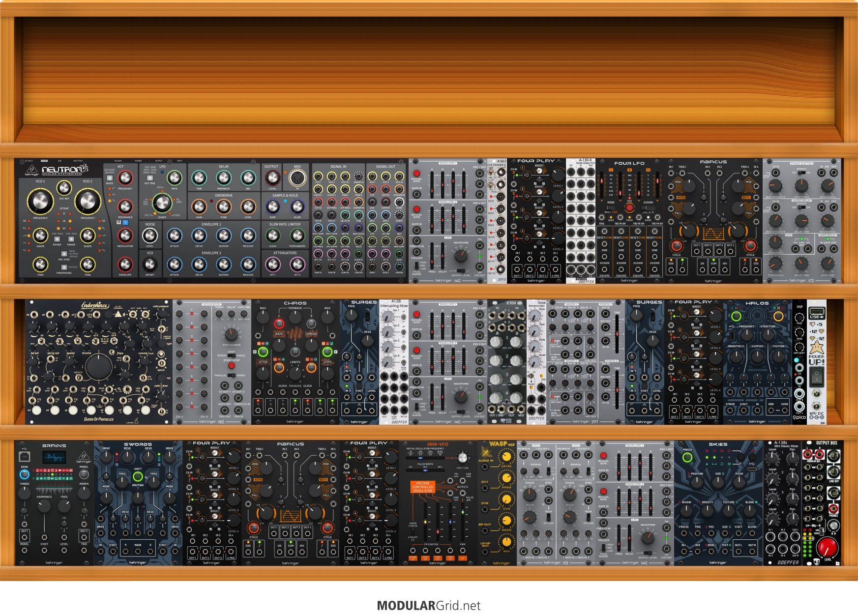
Task: Click the Phones jack on Output Bus
Action: pyautogui.click(x=833, y=508)
